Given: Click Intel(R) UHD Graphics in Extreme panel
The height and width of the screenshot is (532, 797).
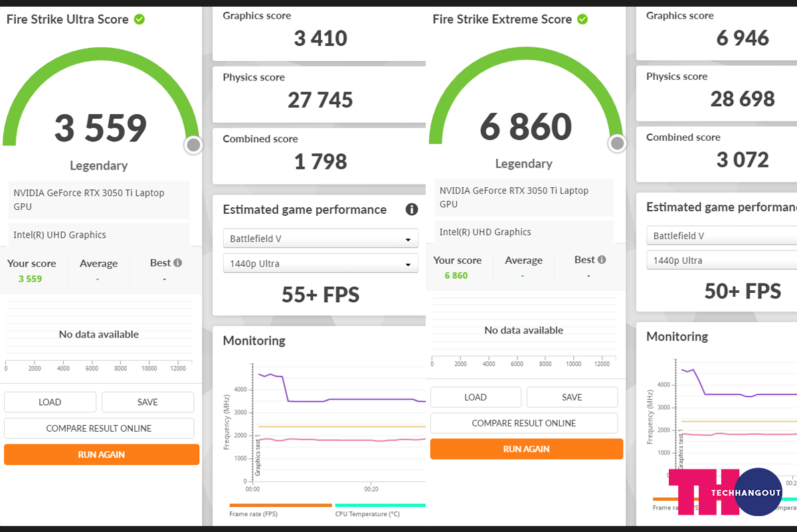Looking at the screenshot, I should tap(486, 232).
